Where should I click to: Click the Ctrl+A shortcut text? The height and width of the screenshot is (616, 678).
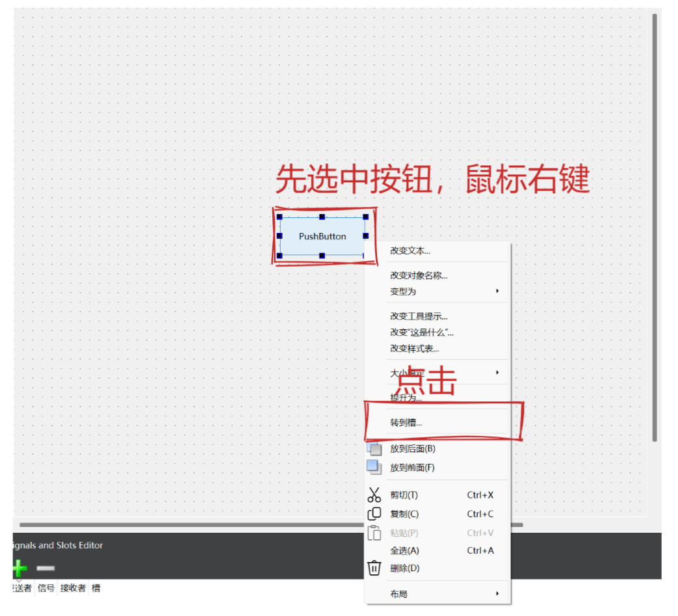pyautogui.click(x=480, y=551)
